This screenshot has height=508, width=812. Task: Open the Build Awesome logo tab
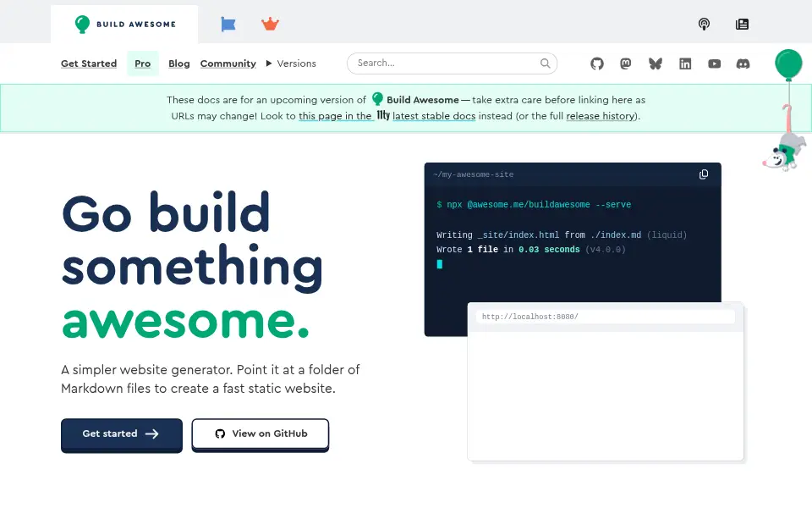click(125, 25)
